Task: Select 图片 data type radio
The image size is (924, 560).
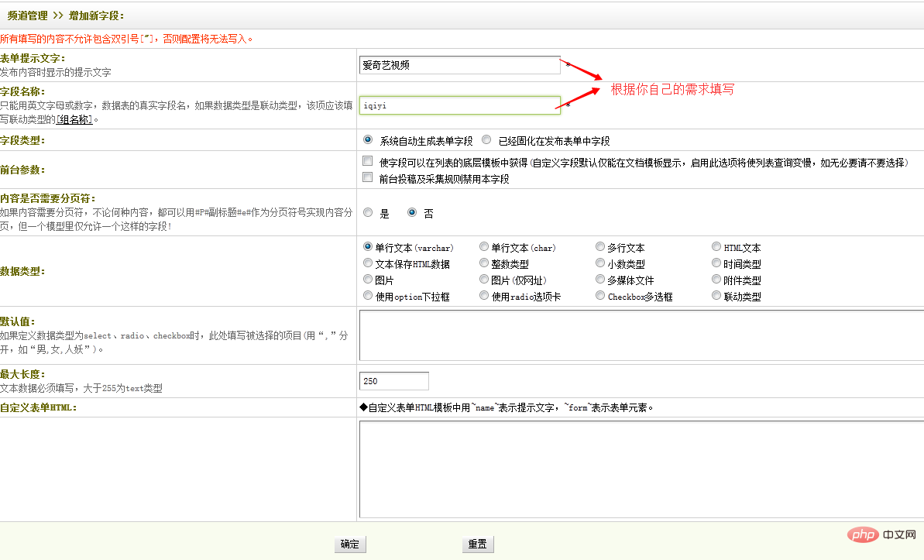Action: [368, 280]
